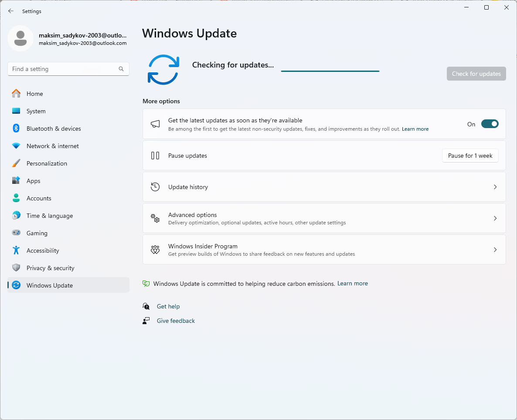Image resolution: width=517 pixels, height=420 pixels.
Task: Click the Network wifi icon
Action: pyautogui.click(x=16, y=146)
